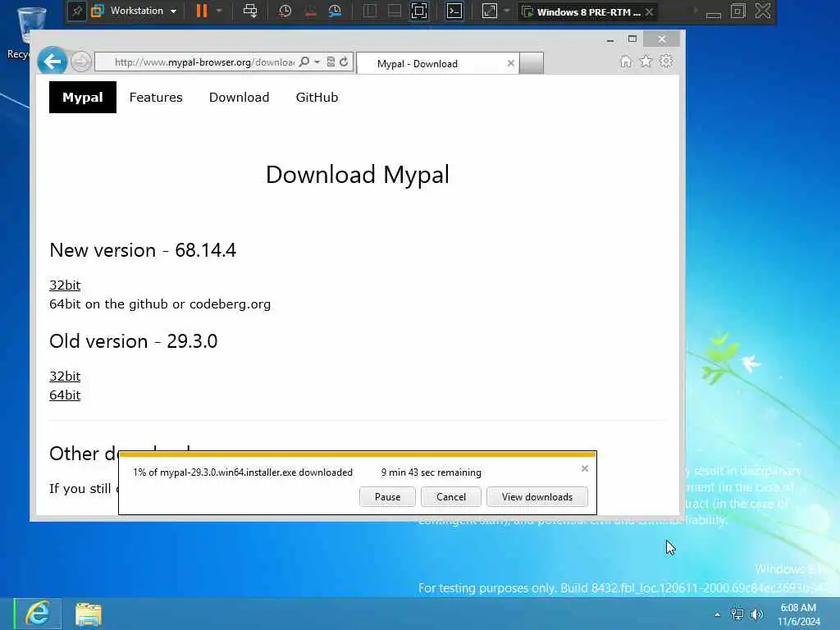840x630 pixels.
Task: Open the Features page link
Action: pyautogui.click(x=156, y=98)
